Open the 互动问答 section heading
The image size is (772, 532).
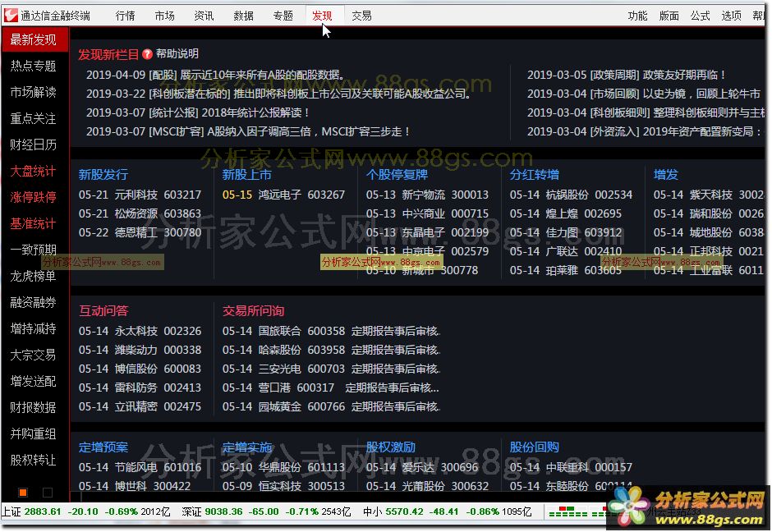(103, 310)
